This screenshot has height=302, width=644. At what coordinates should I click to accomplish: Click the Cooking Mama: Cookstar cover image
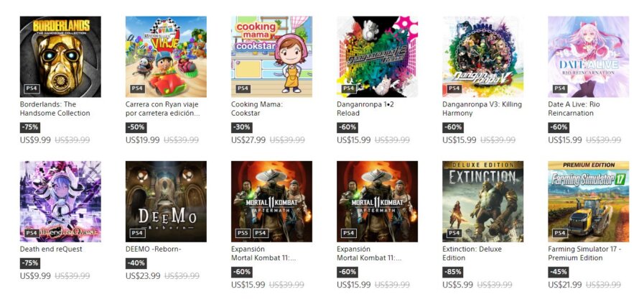click(x=271, y=56)
